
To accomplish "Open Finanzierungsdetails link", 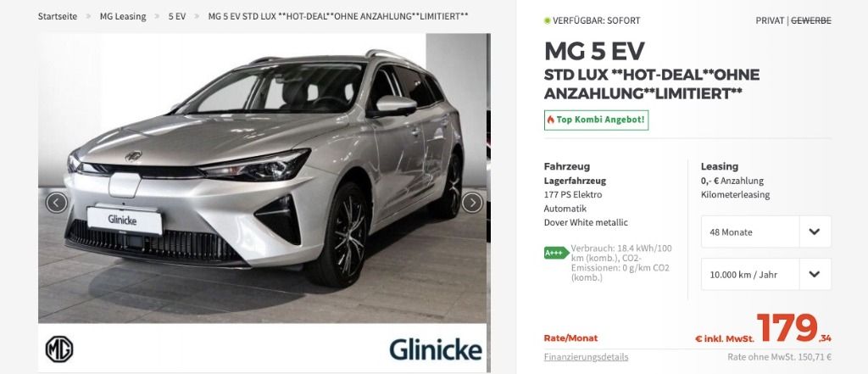I will (x=587, y=357).
